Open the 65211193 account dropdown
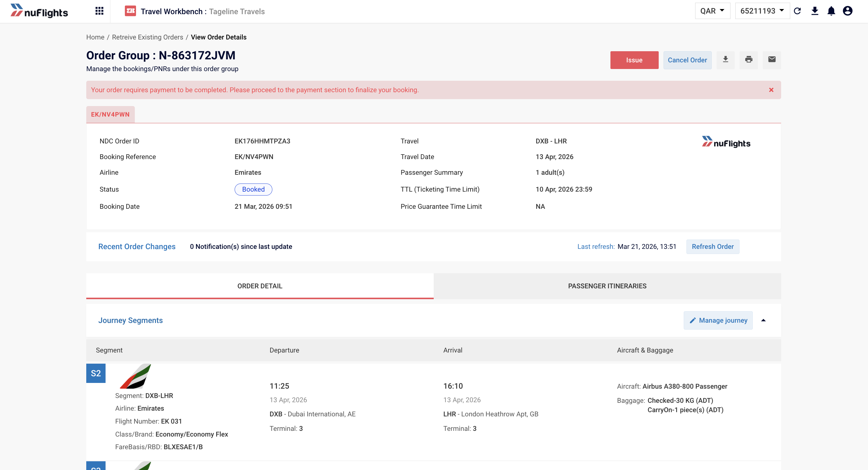The width and height of the screenshot is (868, 470). pos(762,11)
